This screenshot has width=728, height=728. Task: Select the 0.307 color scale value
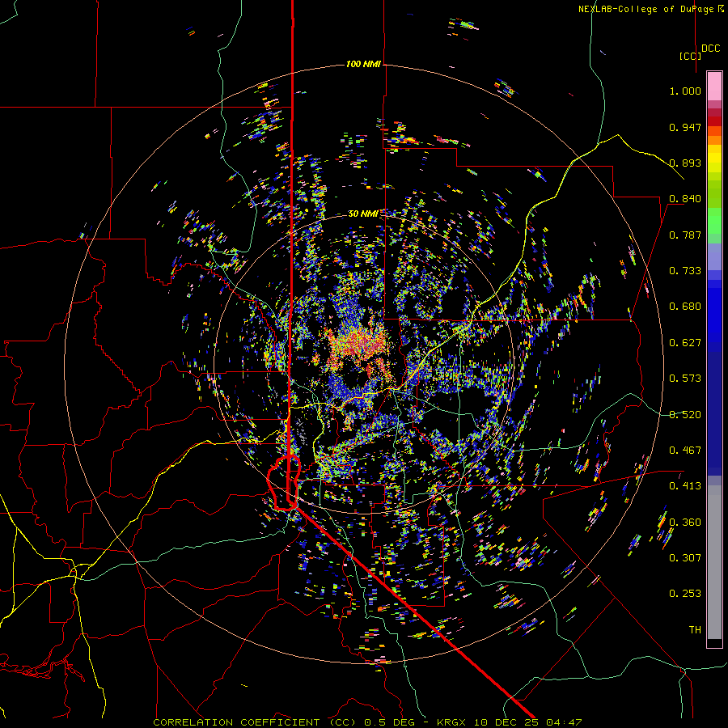click(685, 558)
